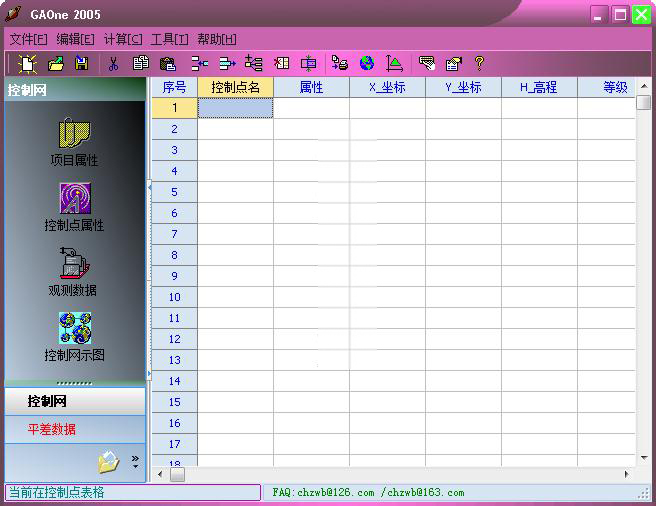Click the X_坐标 column header
Viewport: 656px width, 506px height.
pyautogui.click(x=387, y=87)
